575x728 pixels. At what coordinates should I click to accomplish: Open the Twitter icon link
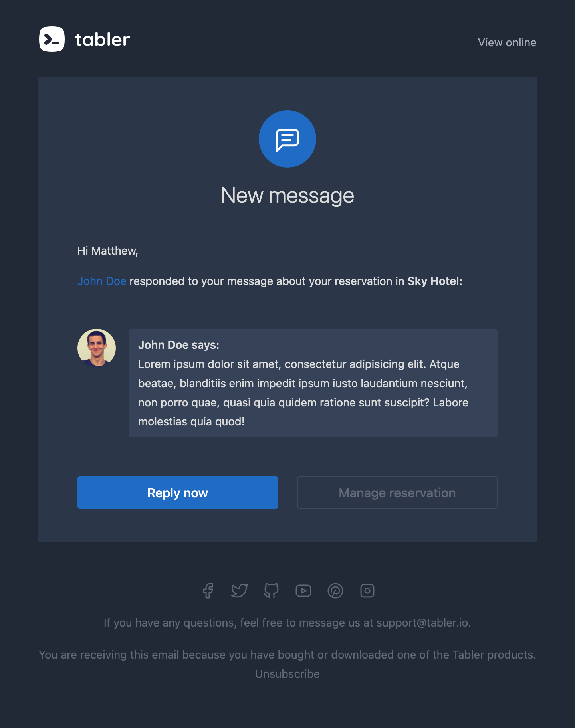pos(240,591)
